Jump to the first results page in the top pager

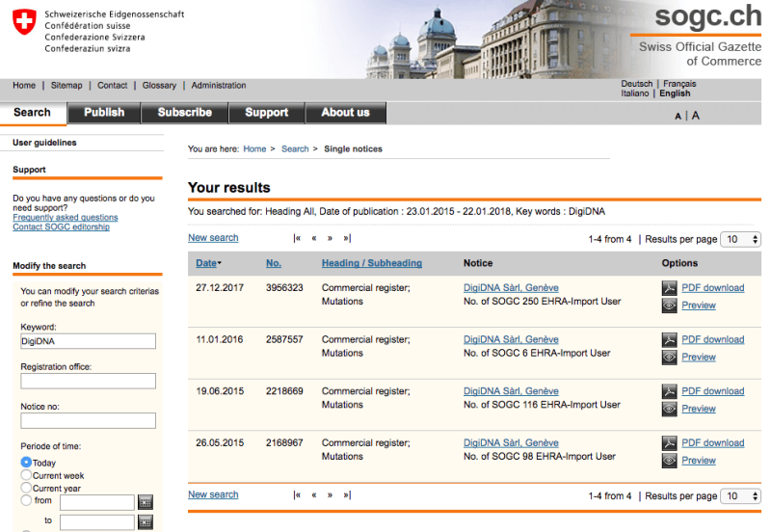pyautogui.click(x=297, y=238)
